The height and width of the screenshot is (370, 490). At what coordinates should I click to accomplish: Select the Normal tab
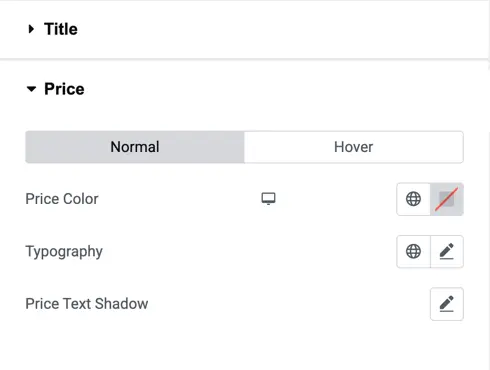click(x=135, y=147)
